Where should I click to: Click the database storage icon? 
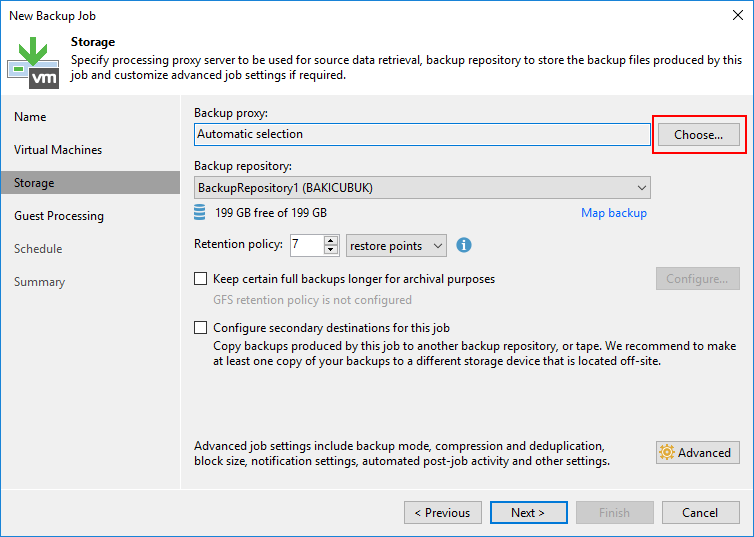click(201, 213)
